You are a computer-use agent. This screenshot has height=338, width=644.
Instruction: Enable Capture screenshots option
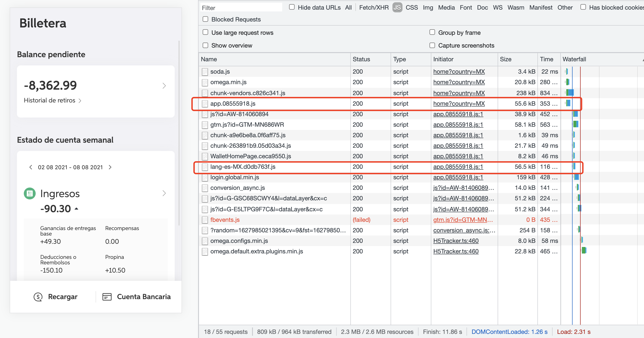(432, 45)
